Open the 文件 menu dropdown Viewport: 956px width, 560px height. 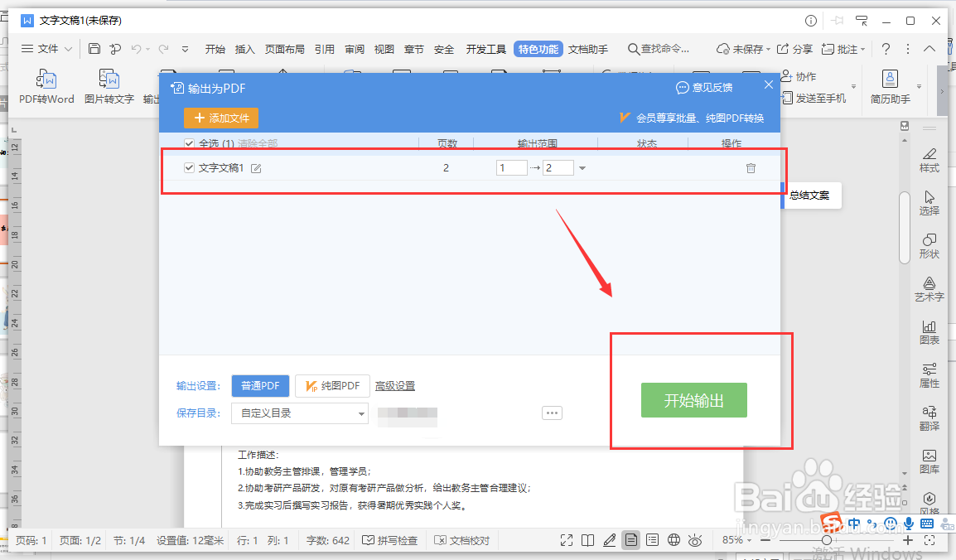[x=47, y=49]
